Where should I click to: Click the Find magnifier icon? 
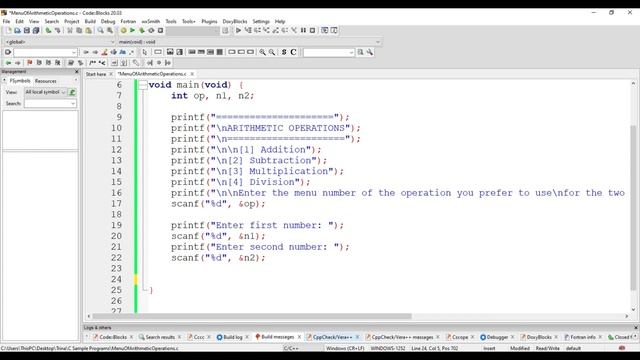(100, 31)
